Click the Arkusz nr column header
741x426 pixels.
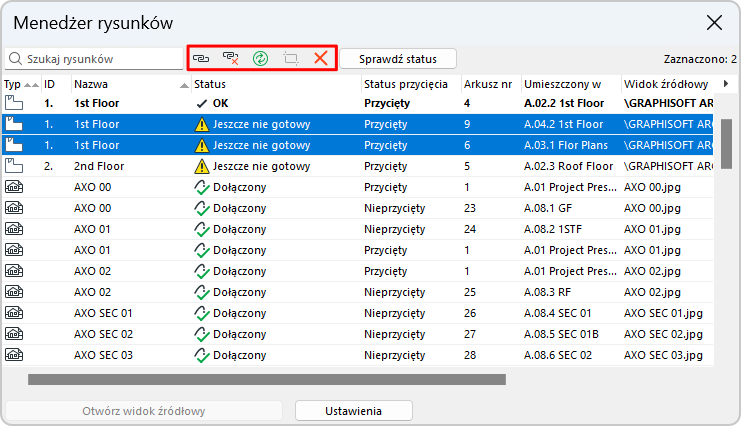(x=488, y=84)
